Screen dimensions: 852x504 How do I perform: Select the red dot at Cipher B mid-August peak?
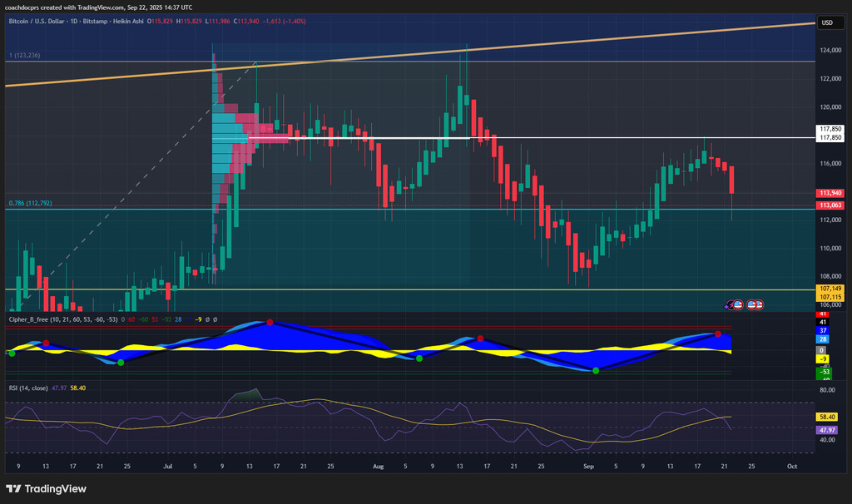pos(480,338)
